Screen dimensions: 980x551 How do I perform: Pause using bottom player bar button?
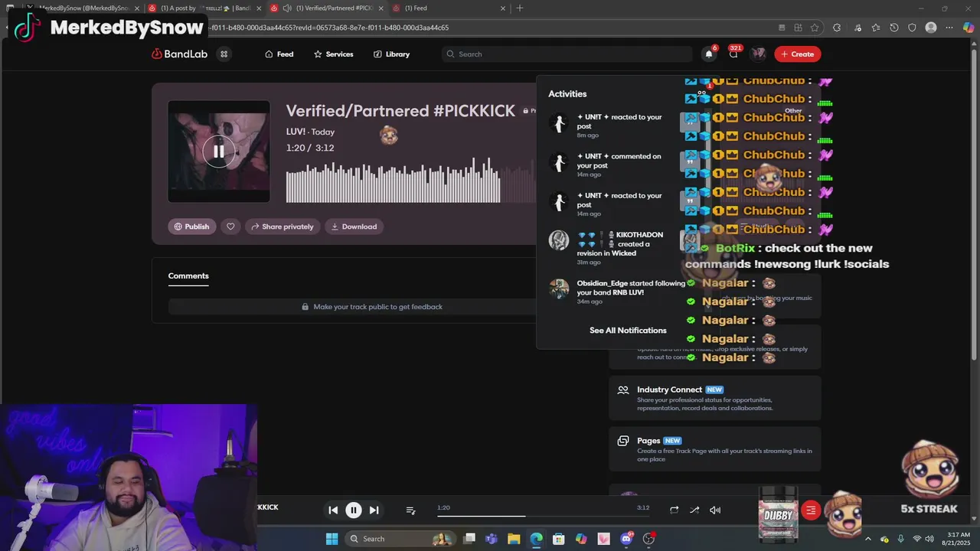coord(354,510)
